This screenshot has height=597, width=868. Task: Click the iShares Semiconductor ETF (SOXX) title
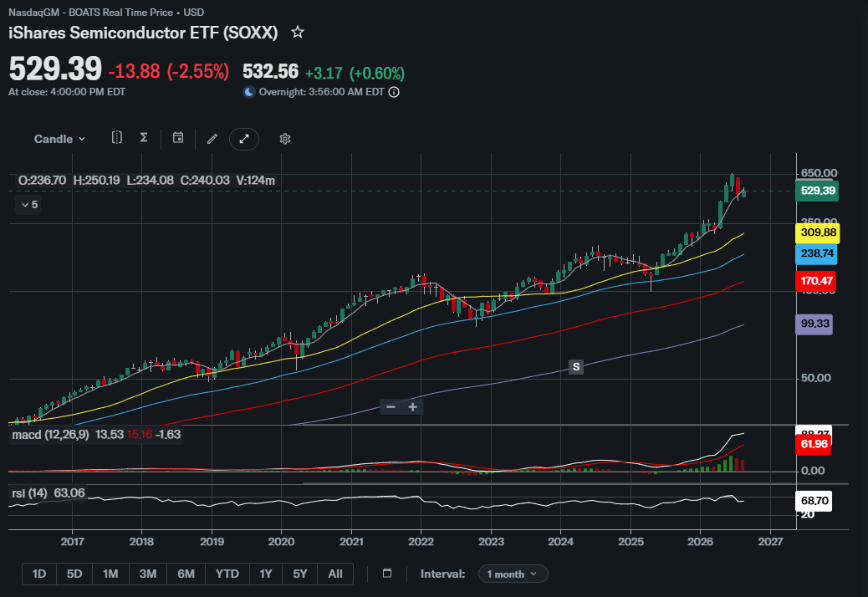point(143,33)
